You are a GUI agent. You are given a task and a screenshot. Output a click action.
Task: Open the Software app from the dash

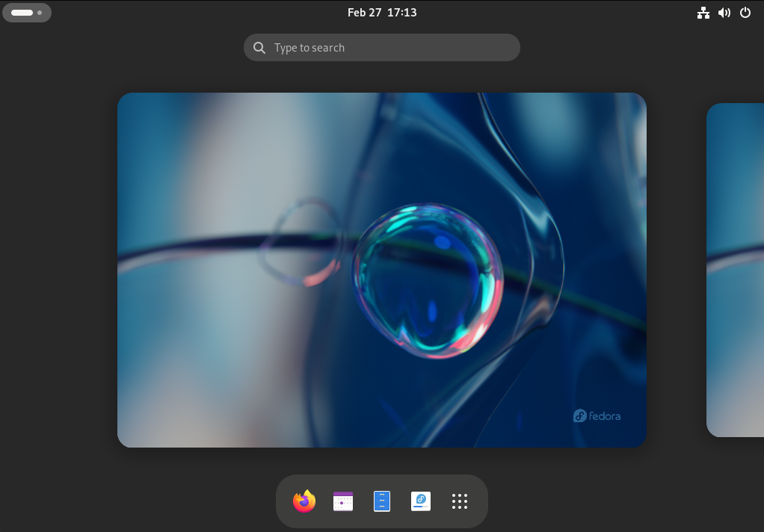(421, 501)
